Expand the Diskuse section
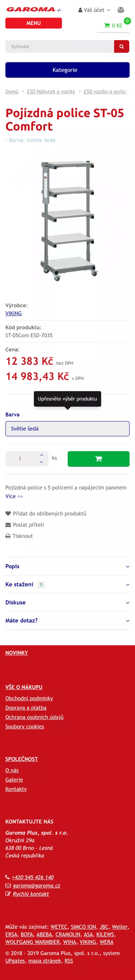 [67, 603]
